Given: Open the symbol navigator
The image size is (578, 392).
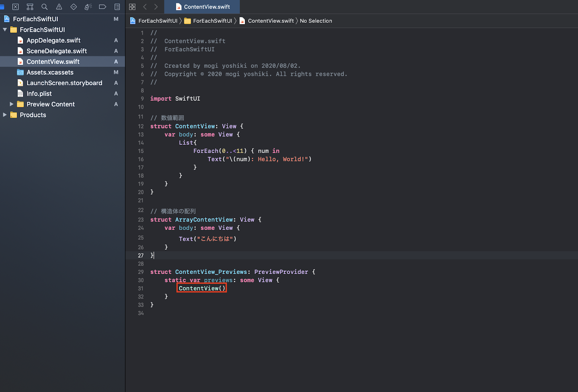Looking at the screenshot, I should [x=30, y=6].
